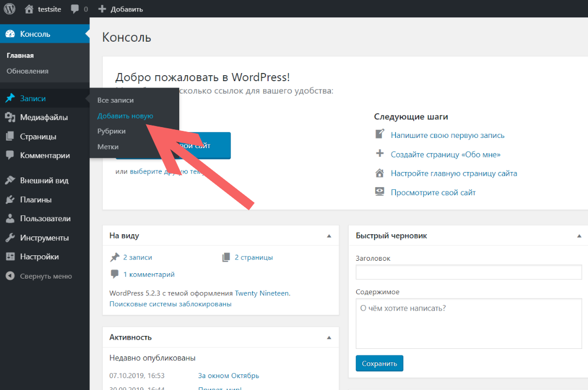Image resolution: width=588 pixels, height=390 pixels.
Task: Open the Поисковые системы заблокированы link
Action: coord(171,304)
